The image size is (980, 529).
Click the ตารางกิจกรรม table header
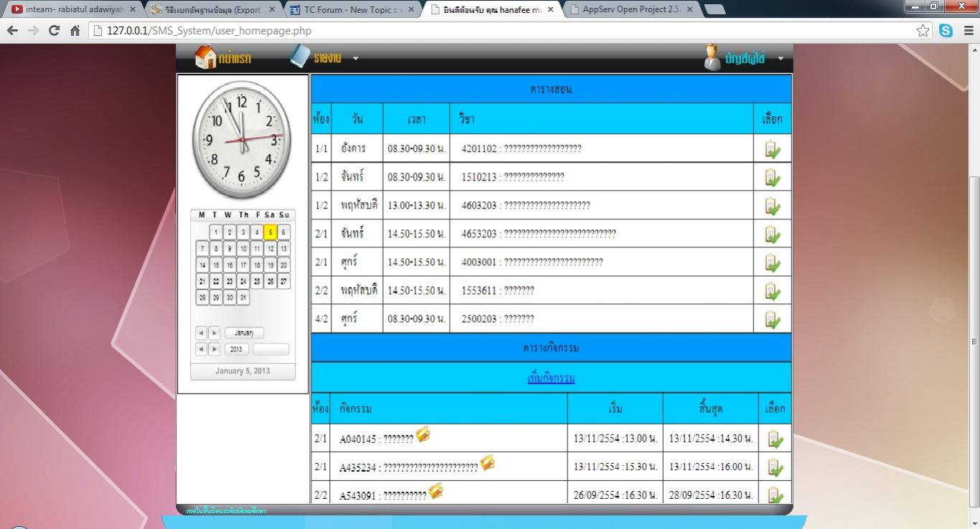[551, 348]
